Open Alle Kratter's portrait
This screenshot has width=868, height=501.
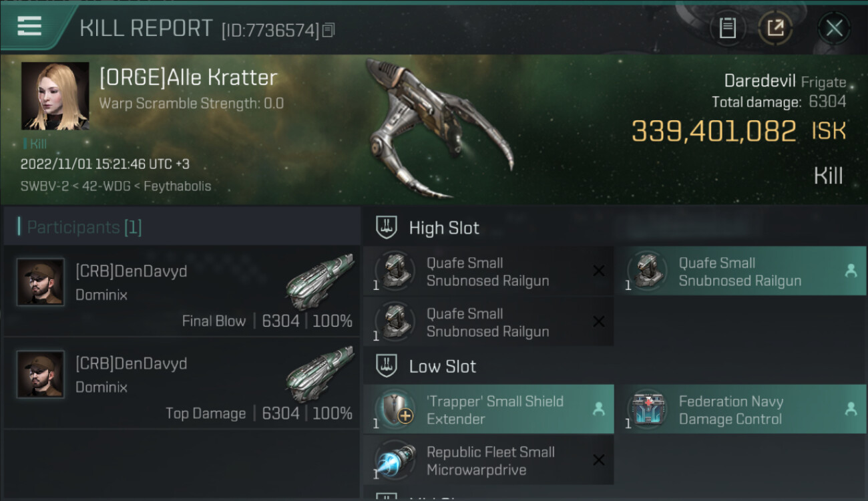pyautogui.click(x=55, y=96)
